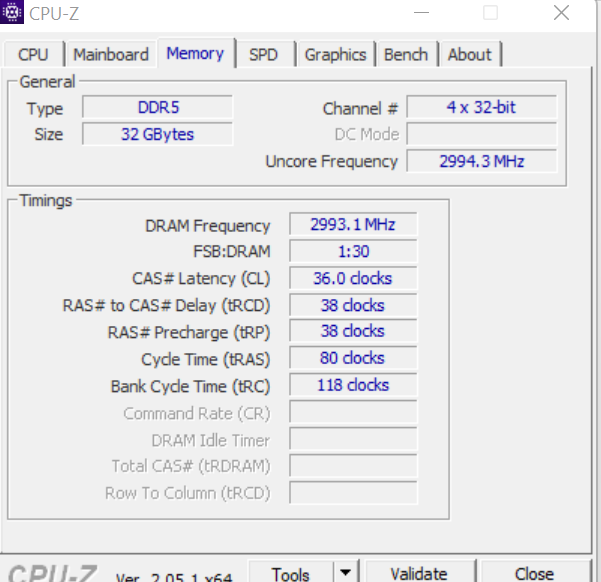Click the DRAM Frequency 2993.1 MHz value
This screenshot has width=601, height=582.
coord(353,224)
